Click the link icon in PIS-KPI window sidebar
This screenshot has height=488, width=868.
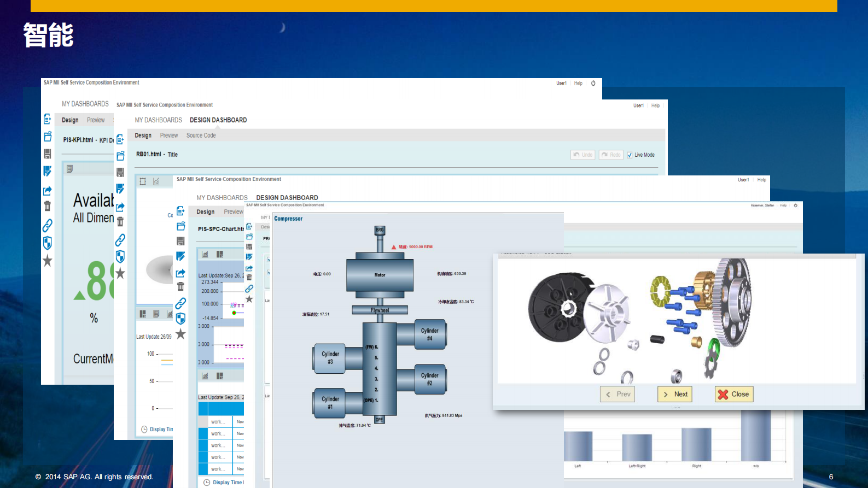pyautogui.click(x=48, y=225)
